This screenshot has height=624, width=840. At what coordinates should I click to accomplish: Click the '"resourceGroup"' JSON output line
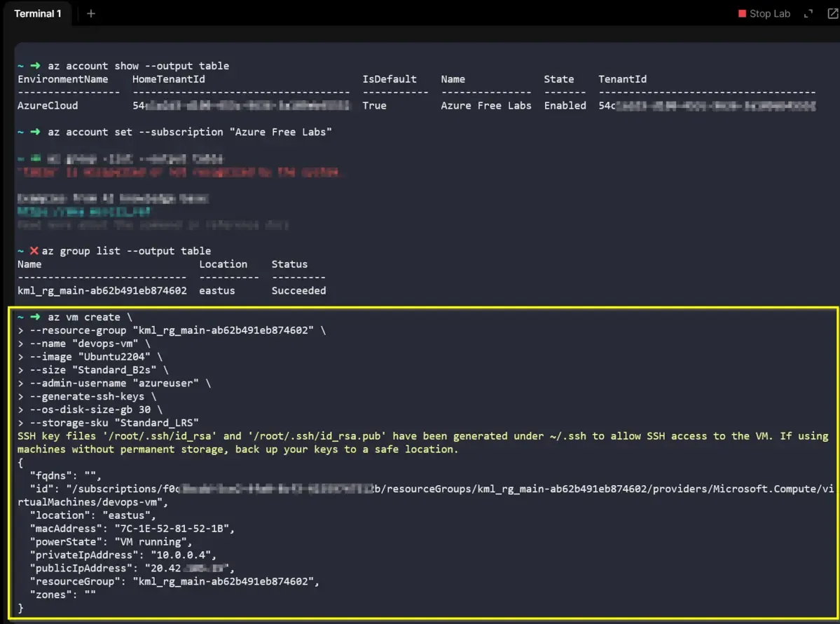click(x=174, y=582)
